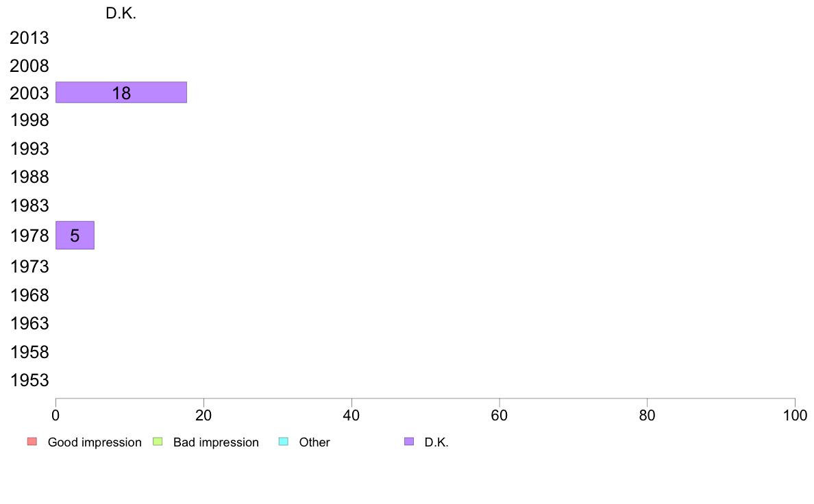Click the Good impression legend label

click(95, 442)
